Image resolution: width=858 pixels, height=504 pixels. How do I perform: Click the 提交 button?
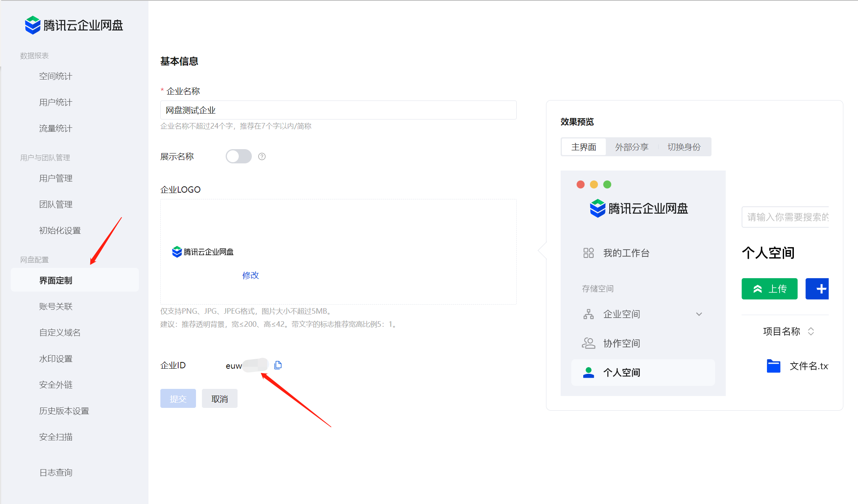(178, 398)
